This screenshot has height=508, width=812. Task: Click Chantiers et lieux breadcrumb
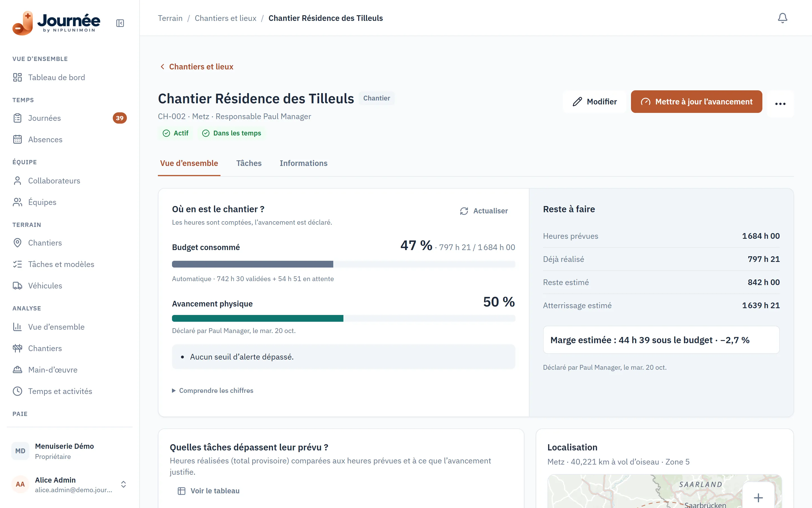pyautogui.click(x=226, y=18)
